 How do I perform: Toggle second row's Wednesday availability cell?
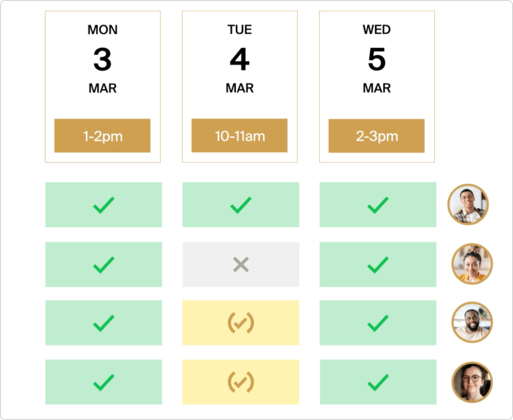coord(378,265)
